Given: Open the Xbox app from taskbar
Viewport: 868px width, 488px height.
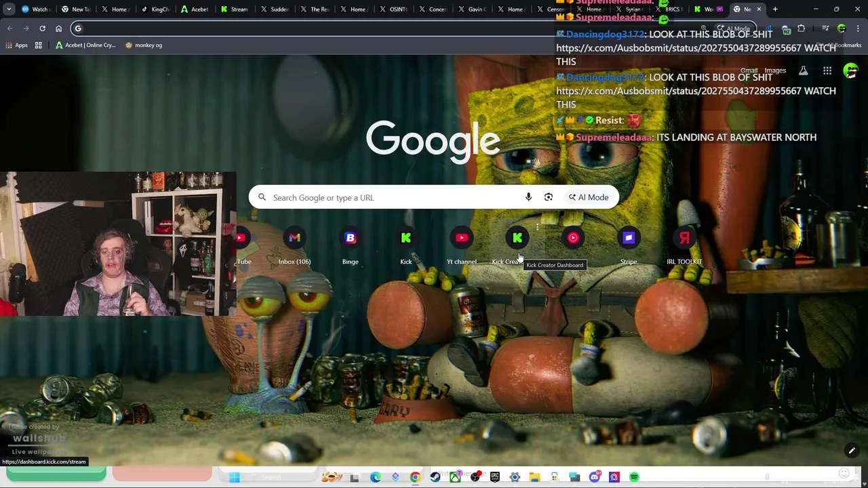Looking at the screenshot, I should tap(455, 477).
